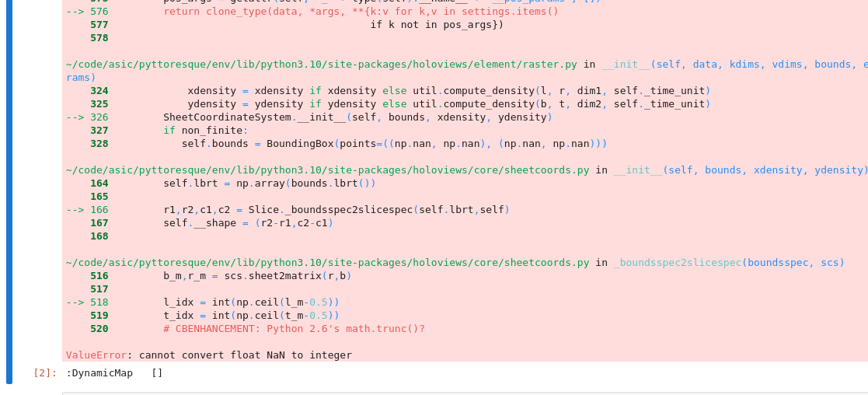This screenshot has height=395, width=868.
Task: Click the ValueError exception name
Action: [96, 355]
